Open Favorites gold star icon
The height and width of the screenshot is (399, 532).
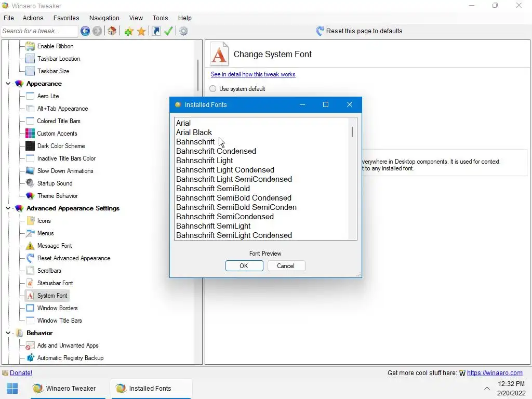(x=141, y=32)
